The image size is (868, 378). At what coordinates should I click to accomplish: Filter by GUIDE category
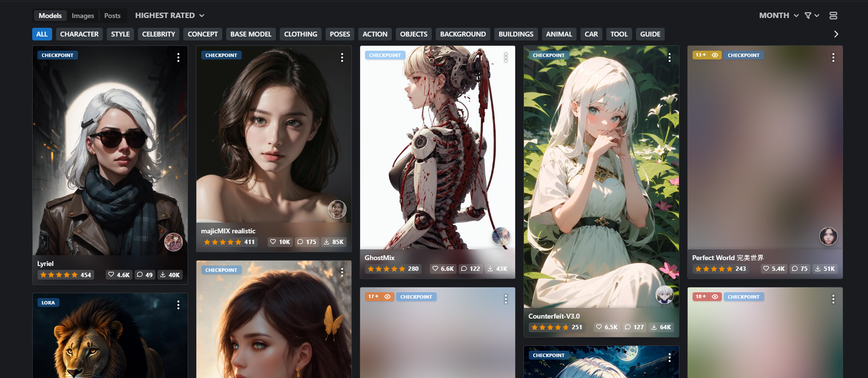[650, 34]
